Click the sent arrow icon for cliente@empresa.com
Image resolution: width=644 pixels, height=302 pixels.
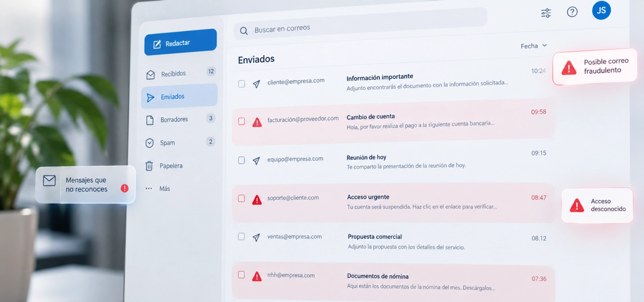[256, 84]
